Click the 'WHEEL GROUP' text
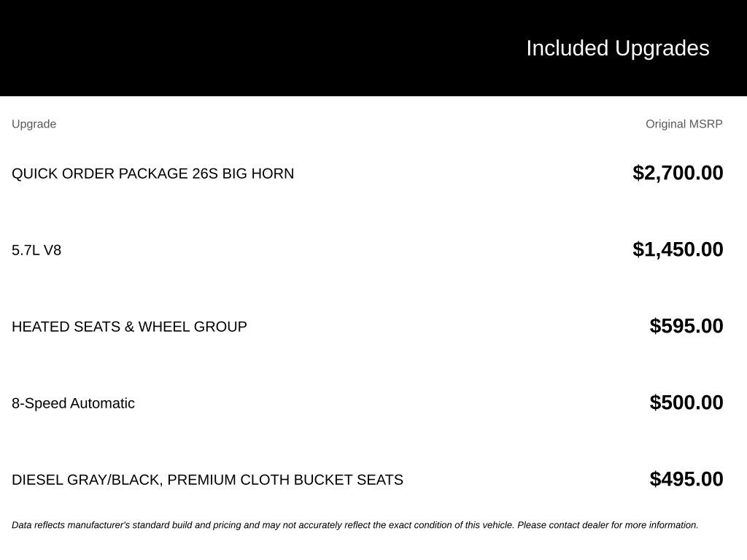 [x=193, y=327]
